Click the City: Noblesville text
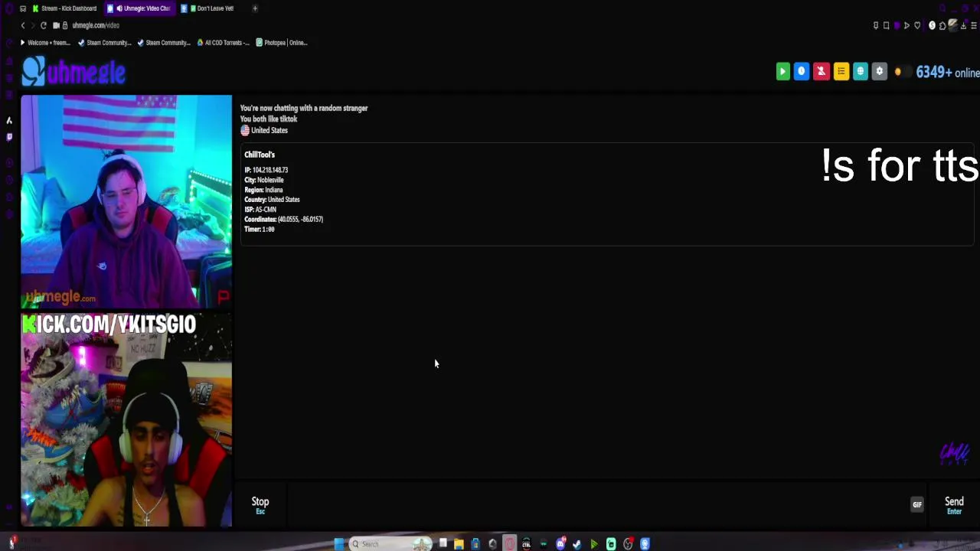The image size is (980, 551). pyautogui.click(x=264, y=180)
